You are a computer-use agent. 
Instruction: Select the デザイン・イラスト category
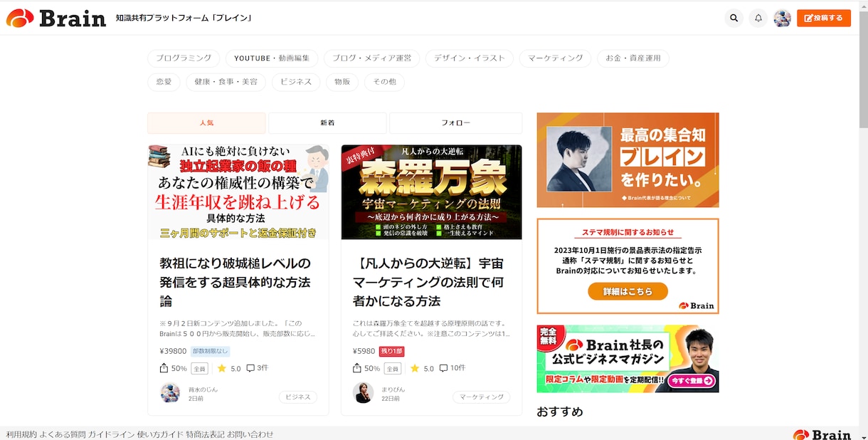pyautogui.click(x=470, y=58)
